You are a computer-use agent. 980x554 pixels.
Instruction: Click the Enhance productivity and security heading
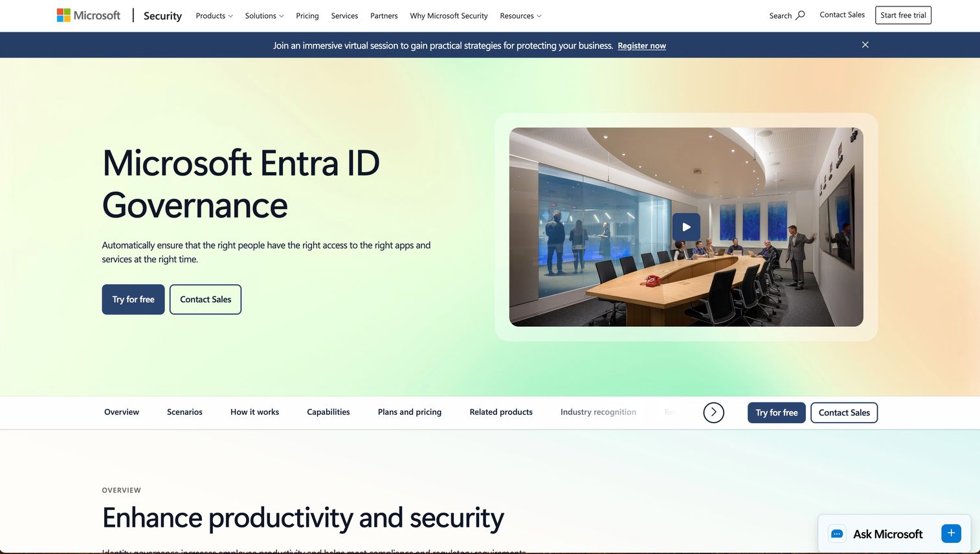(303, 518)
